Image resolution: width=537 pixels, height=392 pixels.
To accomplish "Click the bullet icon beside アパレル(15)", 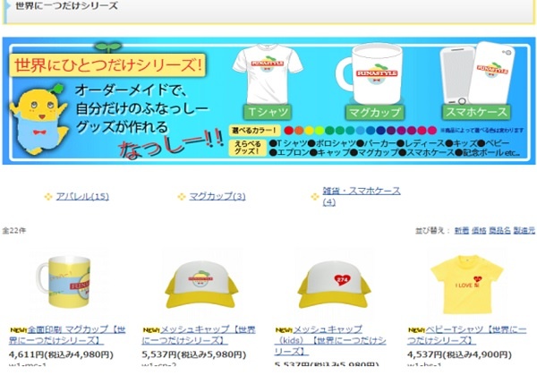I will tap(48, 197).
